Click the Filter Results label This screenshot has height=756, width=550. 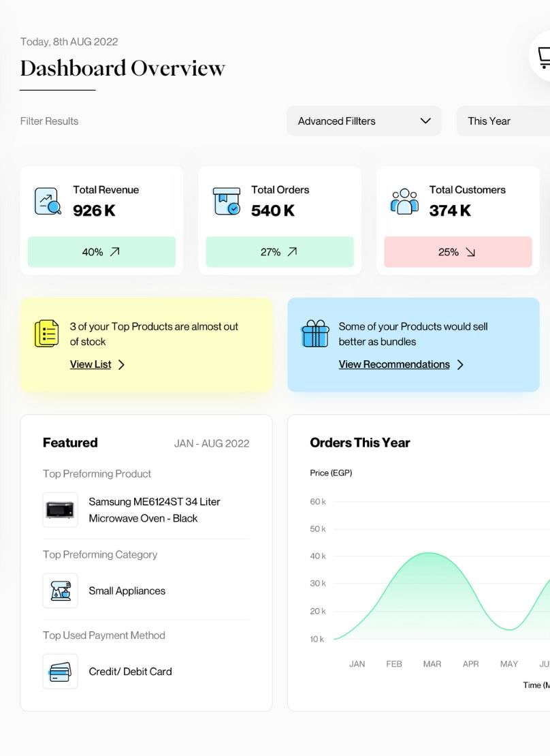[49, 121]
